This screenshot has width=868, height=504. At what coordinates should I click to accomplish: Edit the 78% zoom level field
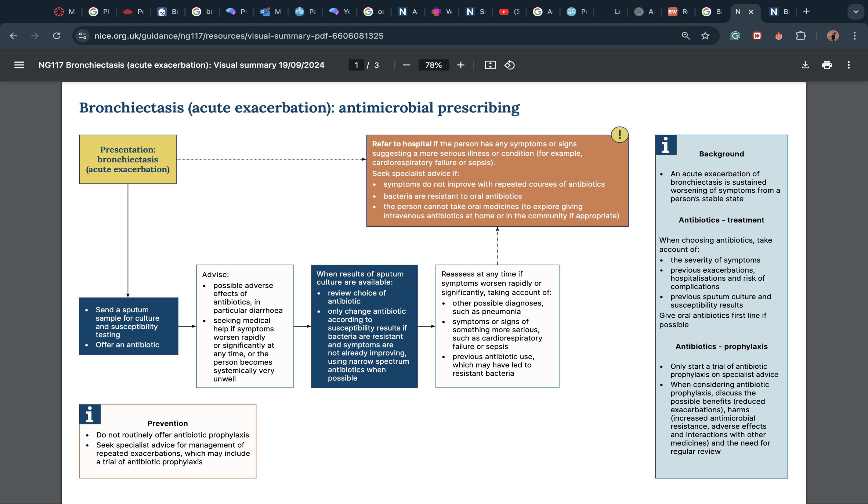pyautogui.click(x=433, y=65)
